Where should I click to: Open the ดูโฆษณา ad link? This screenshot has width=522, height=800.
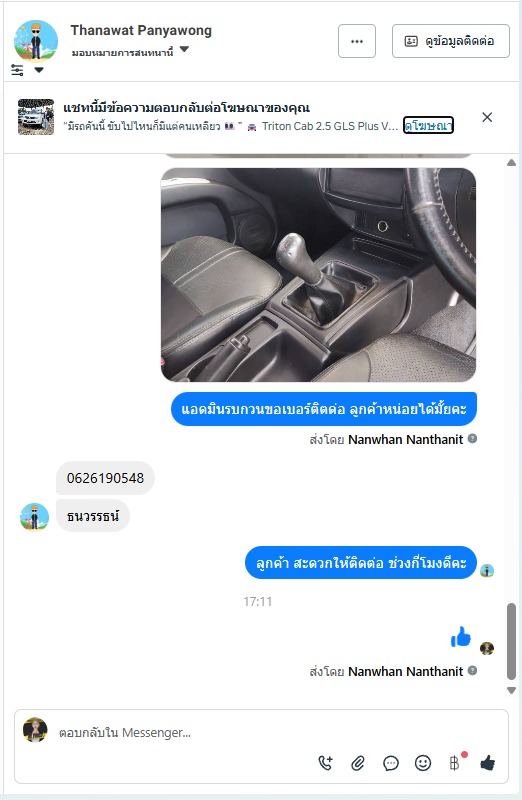pyautogui.click(x=428, y=126)
